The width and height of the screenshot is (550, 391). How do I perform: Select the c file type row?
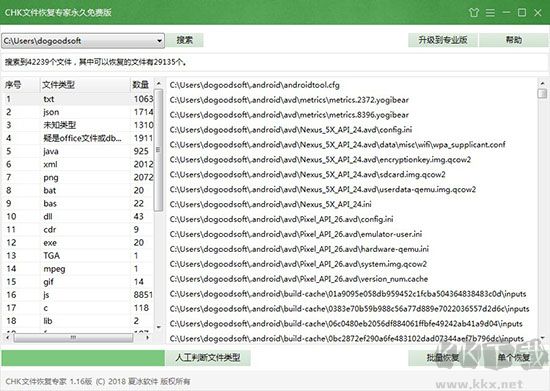[78, 308]
